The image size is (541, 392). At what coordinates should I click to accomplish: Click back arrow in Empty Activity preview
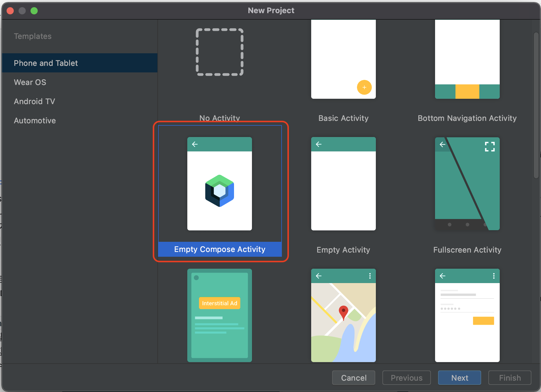319,144
